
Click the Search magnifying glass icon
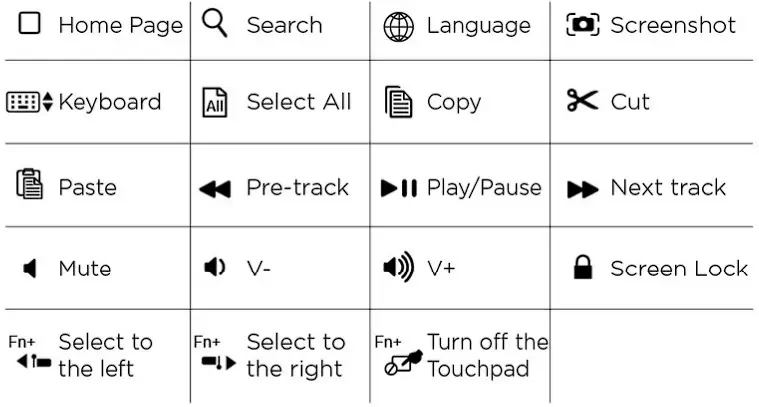(214, 23)
